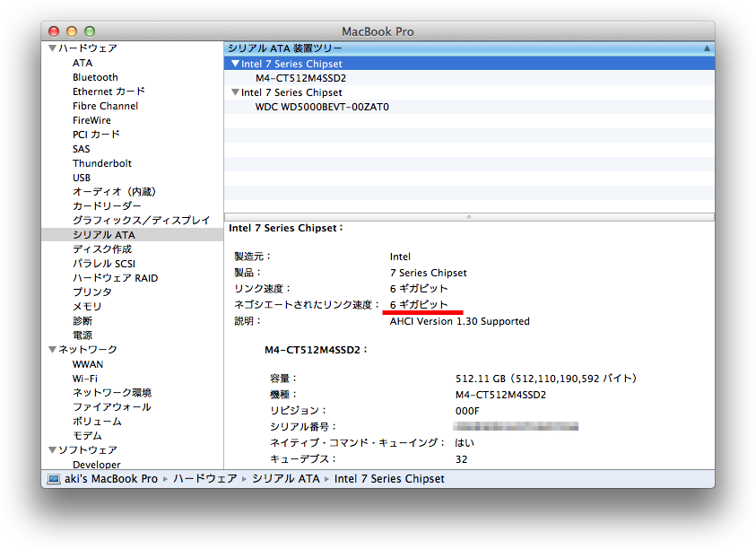The height and width of the screenshot is (549, 756).
Task: Open ファイアウォール entry
Action: coord(112,406)
